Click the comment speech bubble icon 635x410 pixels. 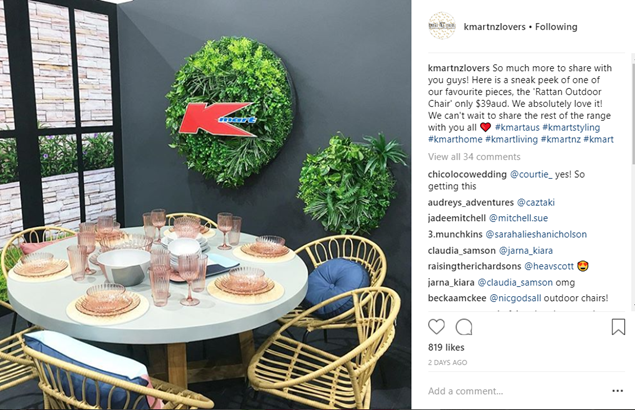[464, 327]
